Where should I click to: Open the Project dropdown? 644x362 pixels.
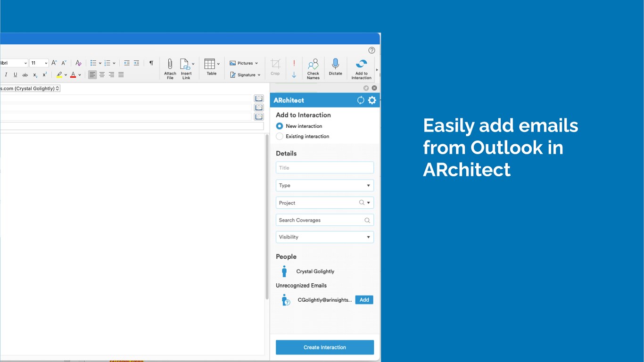[325, 203]
